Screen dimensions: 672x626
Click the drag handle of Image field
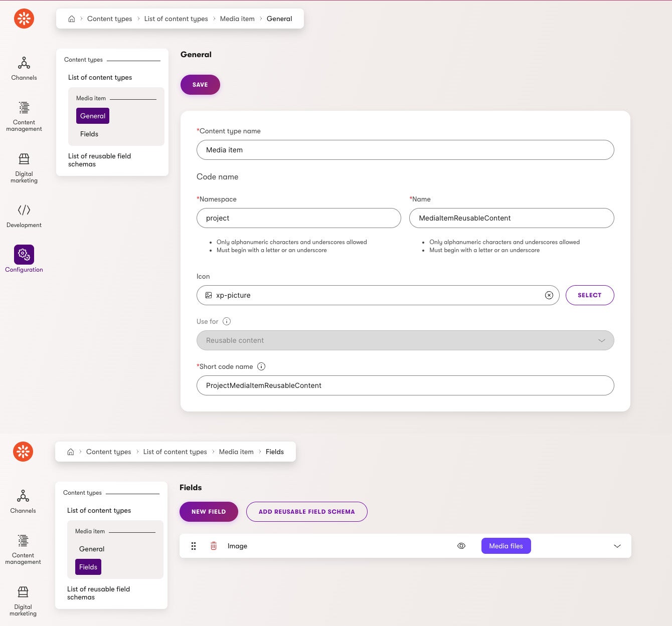pyautogui.click(x=194, y=546)
